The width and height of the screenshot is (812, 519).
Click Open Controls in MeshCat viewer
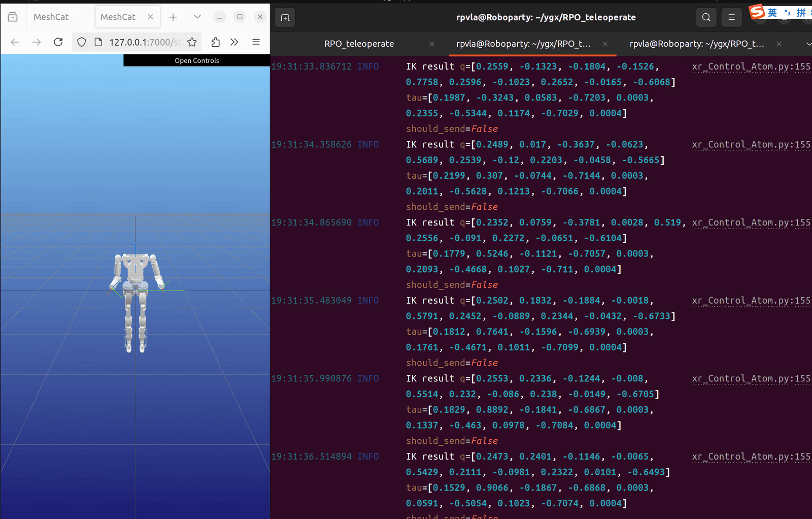click(x=197, y=60)
